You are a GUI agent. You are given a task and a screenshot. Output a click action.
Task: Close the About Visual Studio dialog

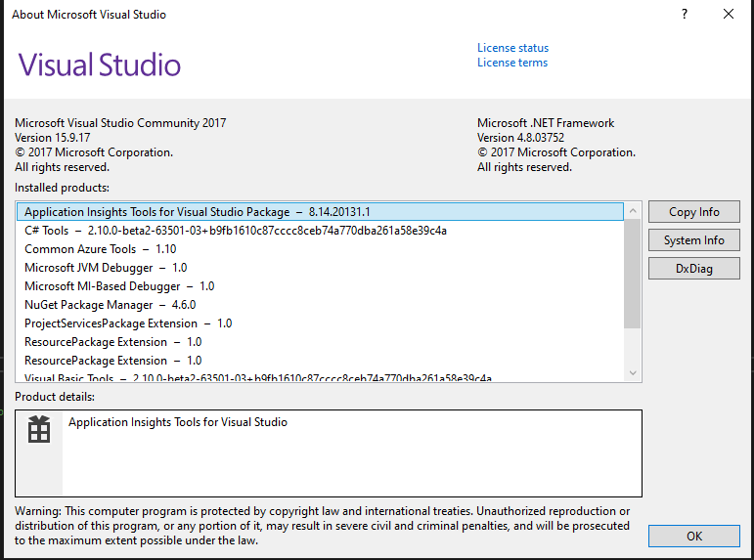pyautogui.click(x=729, y=14)
